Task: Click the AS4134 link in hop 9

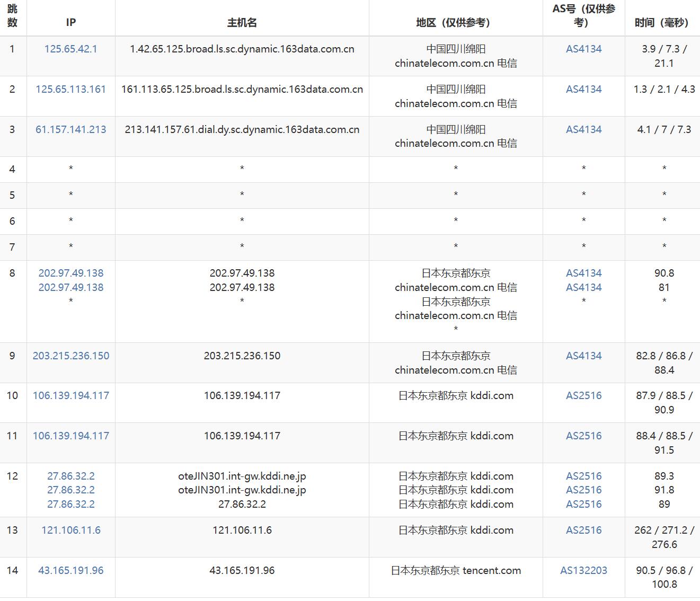Action: point(583,356)
